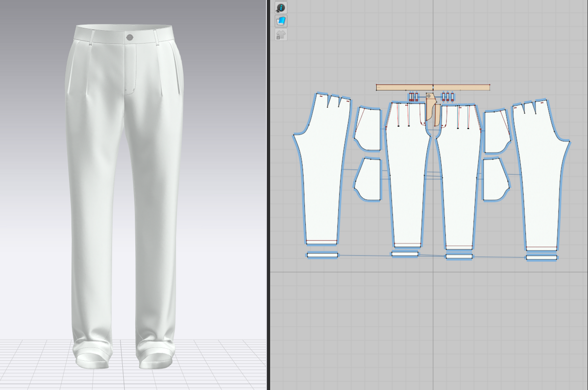Select the rightmost hem cuff strip piece
Screen dimensions: 588x390
(x=542, y=257)
